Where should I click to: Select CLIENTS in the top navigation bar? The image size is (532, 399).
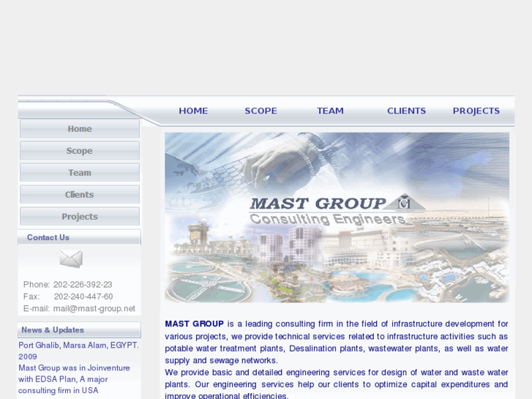click(x=406, y=111)
